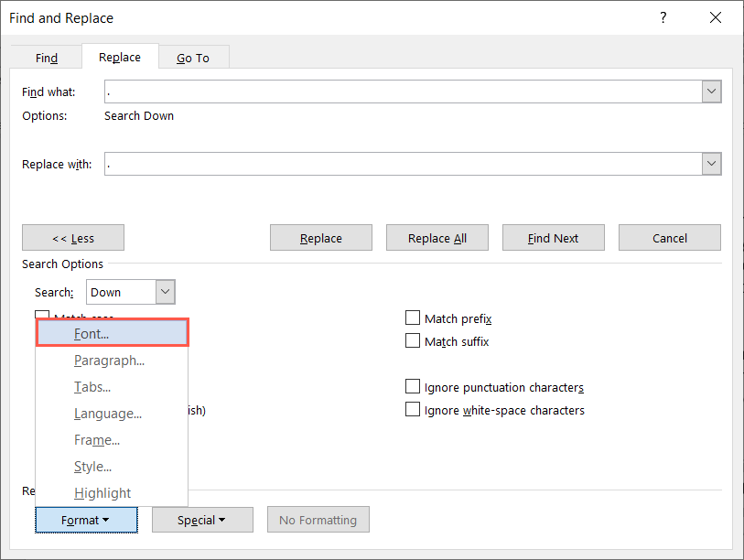Screen dimensions: 744x560
Task: Choose Paragraph... from the Format menu
Action: pyautogui.click(x=113, y=361)
